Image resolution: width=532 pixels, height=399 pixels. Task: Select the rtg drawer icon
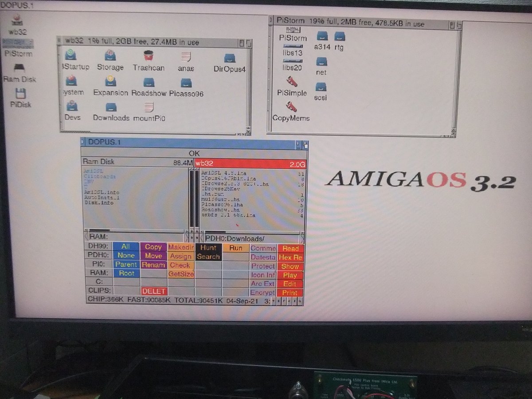340,36
